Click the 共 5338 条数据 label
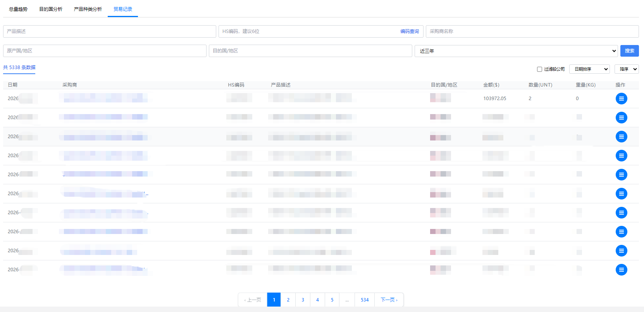 19,68
